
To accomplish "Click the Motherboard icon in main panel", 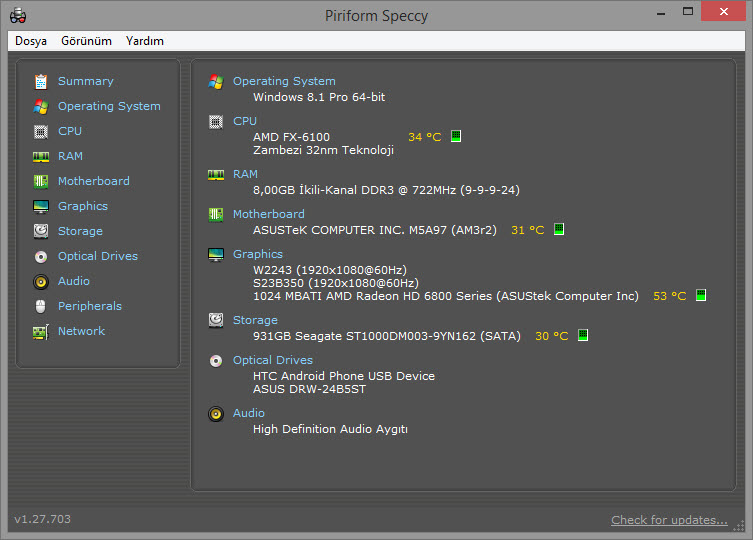I will click(x=216, y=215).
